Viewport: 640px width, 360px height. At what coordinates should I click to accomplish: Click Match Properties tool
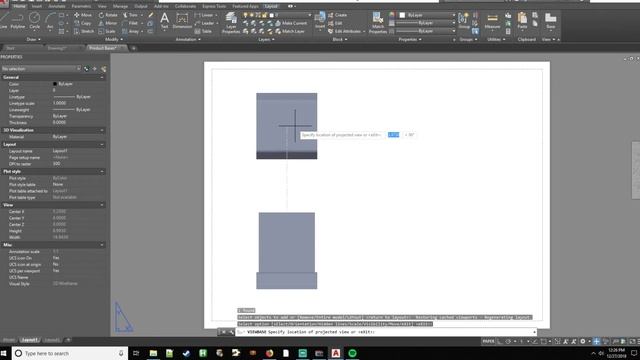pos(378,22)
